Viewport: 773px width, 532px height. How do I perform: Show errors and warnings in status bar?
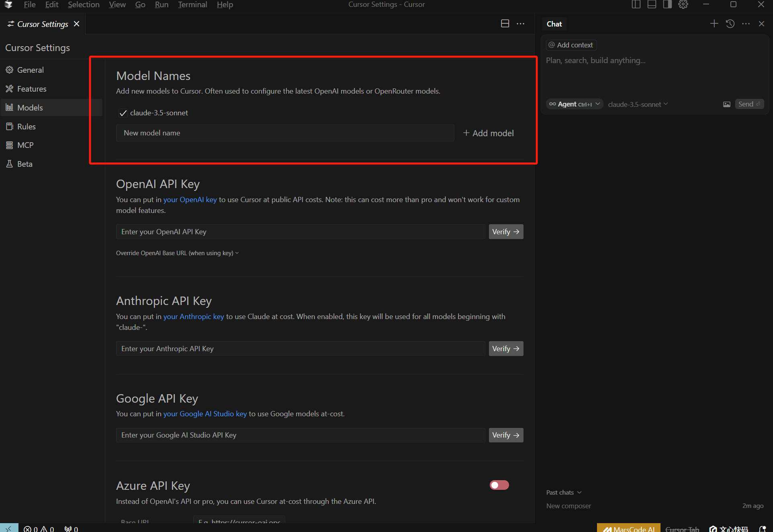coord(39,529)
